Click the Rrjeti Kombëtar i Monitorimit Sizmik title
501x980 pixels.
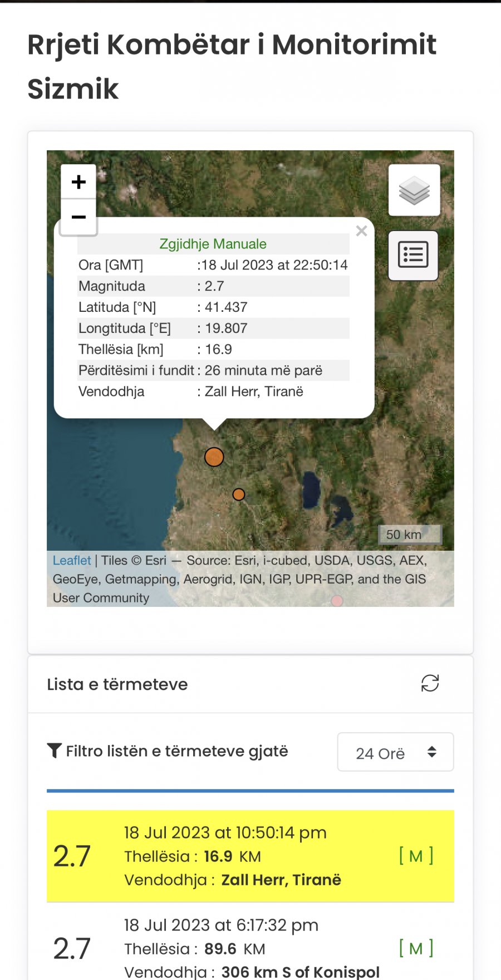[x=232, y=67]
